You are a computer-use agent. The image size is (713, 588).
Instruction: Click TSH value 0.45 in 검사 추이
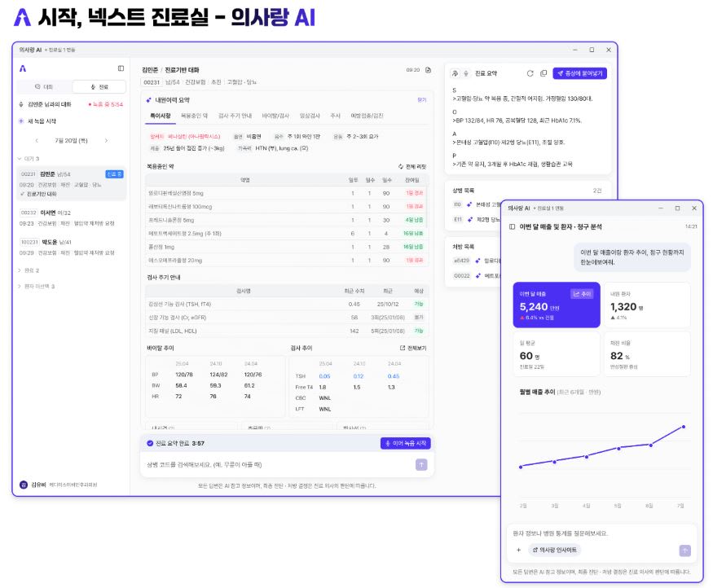(x=394, y=376)
